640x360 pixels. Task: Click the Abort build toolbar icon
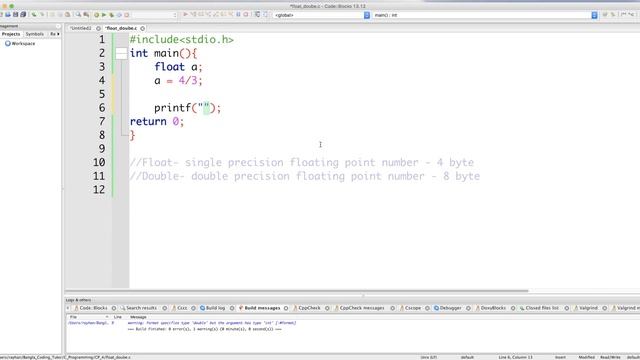[x=127, y=15]
